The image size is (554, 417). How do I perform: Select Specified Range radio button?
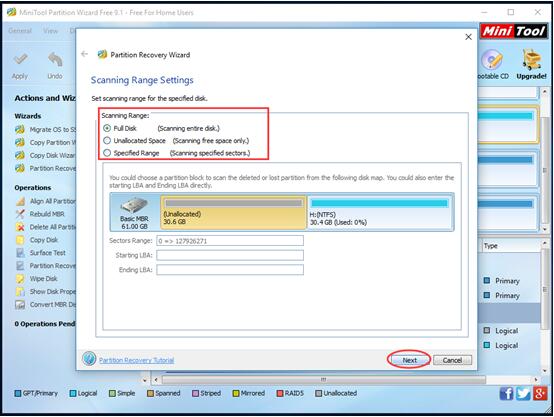point(107,153)
